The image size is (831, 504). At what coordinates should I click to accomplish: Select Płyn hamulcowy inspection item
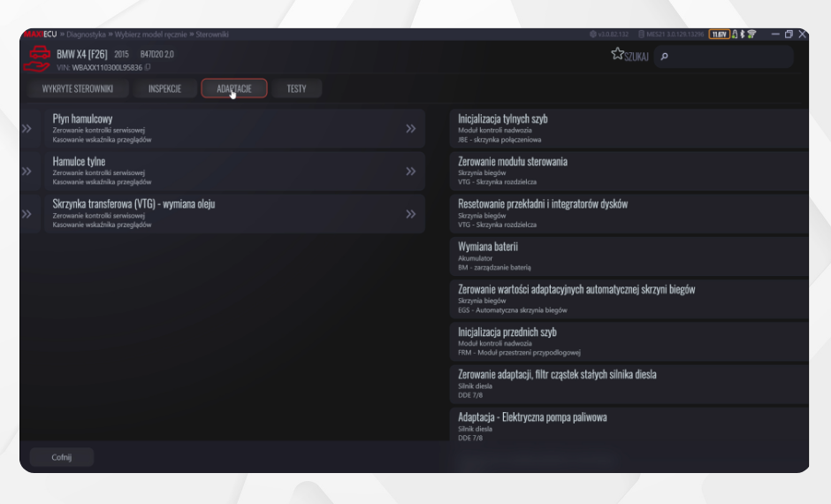235,129
